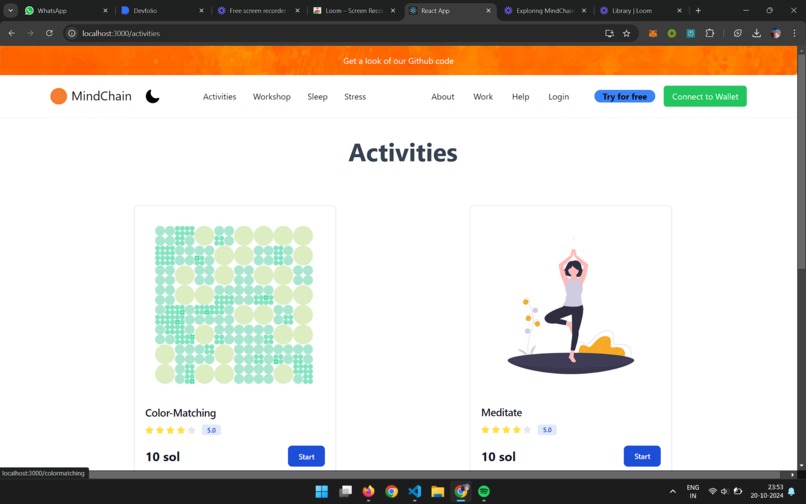Click the volume speaker tray icon

coord(725,492)
